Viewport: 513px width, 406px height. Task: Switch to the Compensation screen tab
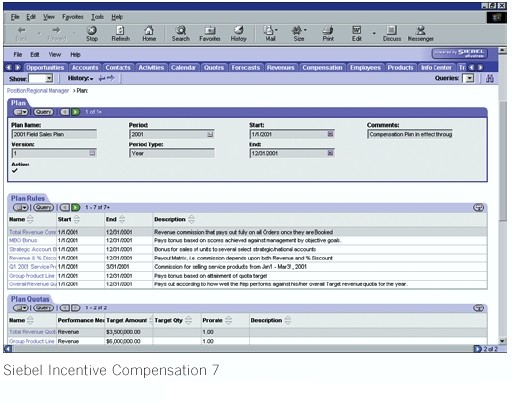pyautogui.click(x=322, y=68)
